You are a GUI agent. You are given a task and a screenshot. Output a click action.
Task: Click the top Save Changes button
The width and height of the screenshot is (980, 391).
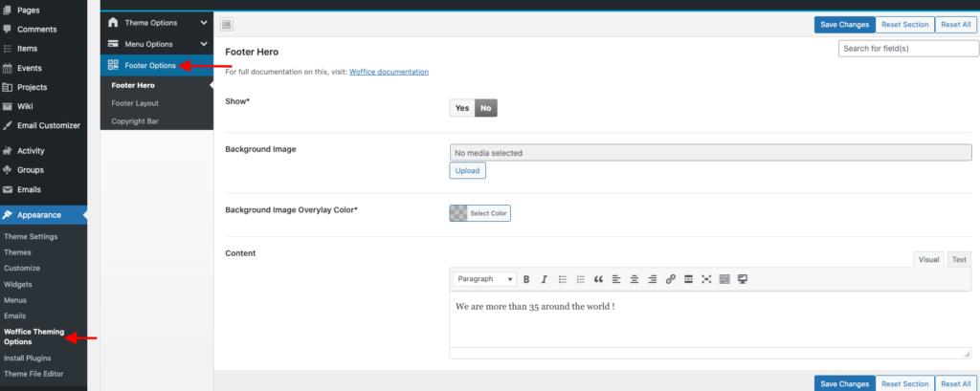844,25
